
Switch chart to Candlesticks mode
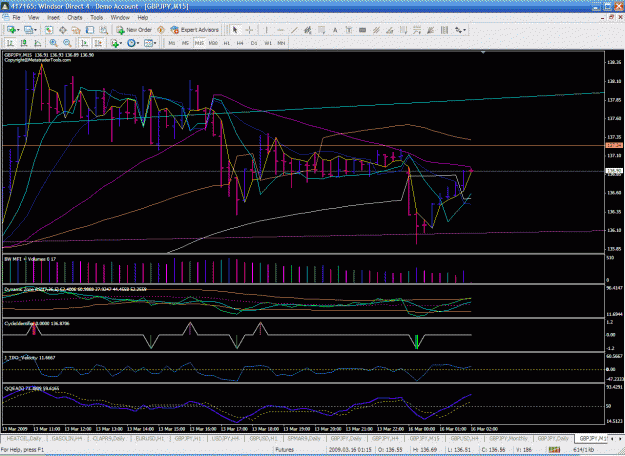(24, 43)
